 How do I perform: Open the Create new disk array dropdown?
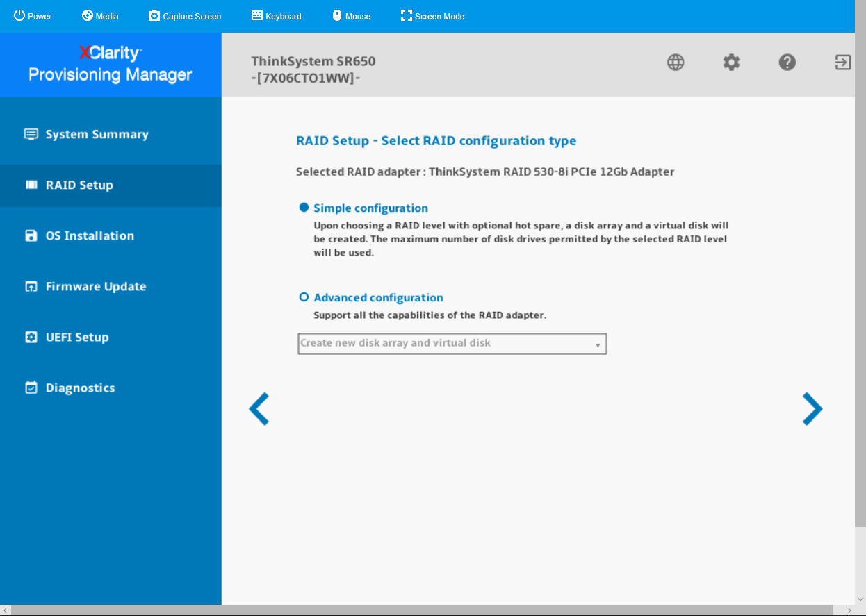452,344
